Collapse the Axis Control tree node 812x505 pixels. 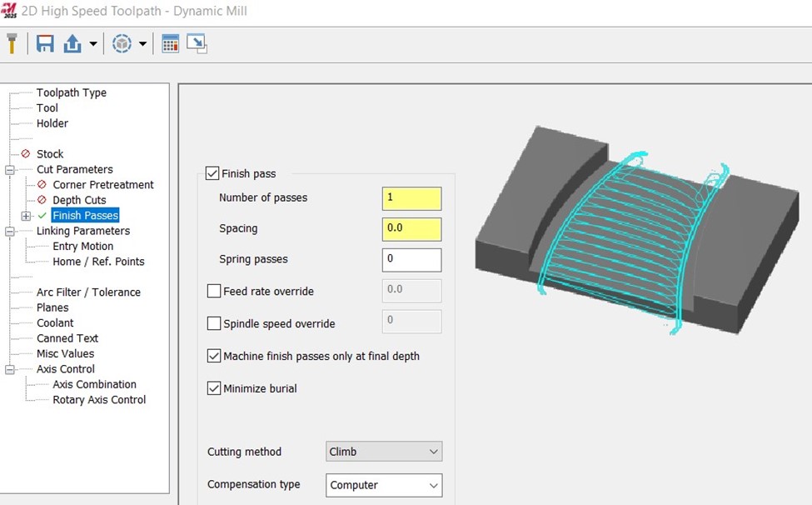click(x=10, y=370)
